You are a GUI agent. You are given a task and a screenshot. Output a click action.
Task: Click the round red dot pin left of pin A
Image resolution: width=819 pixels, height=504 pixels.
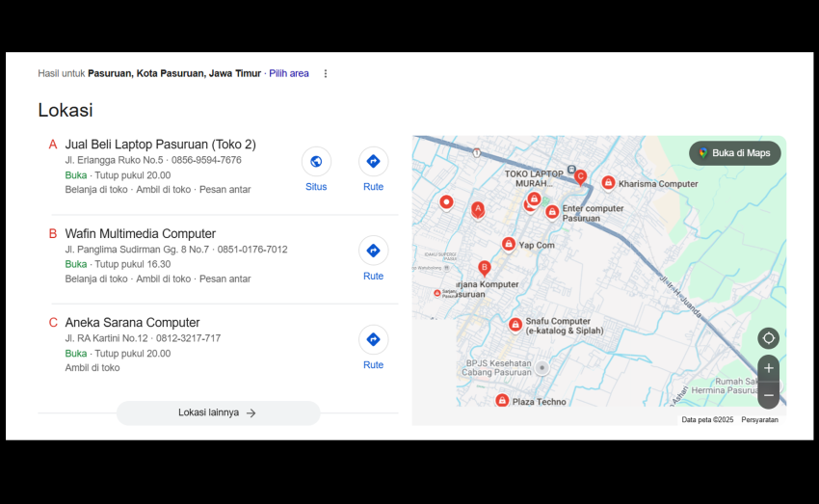(x=446, y=202)
